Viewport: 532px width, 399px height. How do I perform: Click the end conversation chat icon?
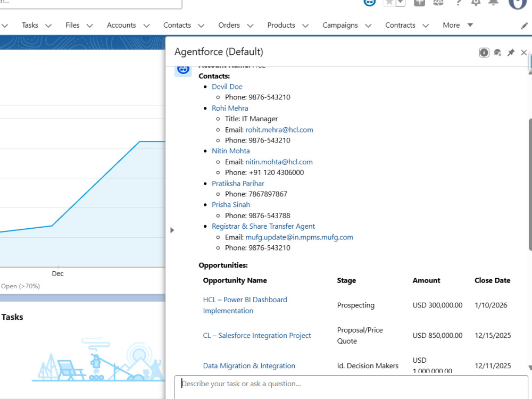(x=497, y=53)
